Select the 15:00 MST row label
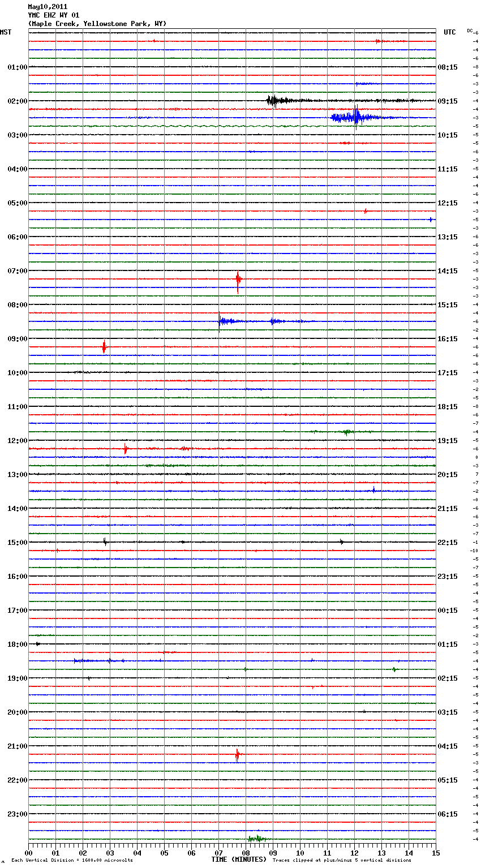Screen dimensions: 481x868 (18, 543)
